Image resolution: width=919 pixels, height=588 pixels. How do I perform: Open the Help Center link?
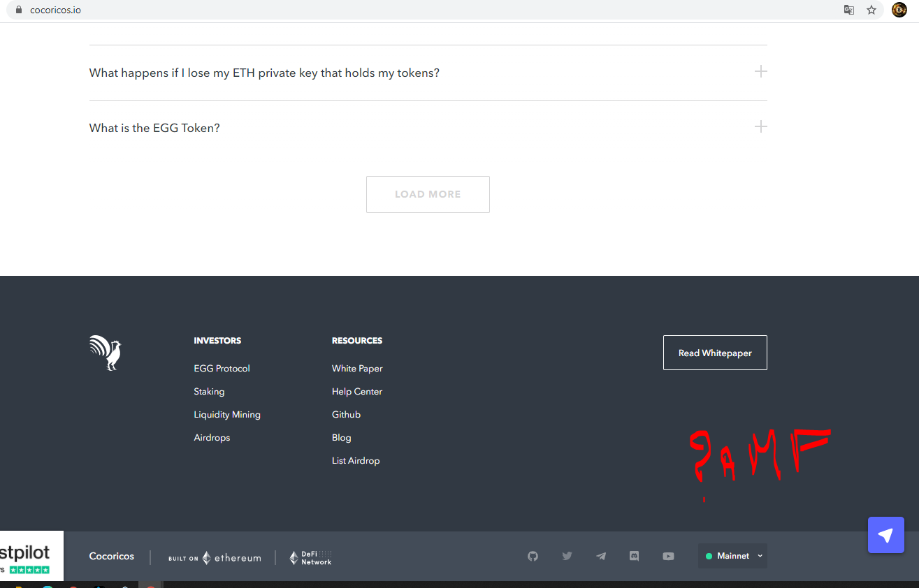pos(357,392)
